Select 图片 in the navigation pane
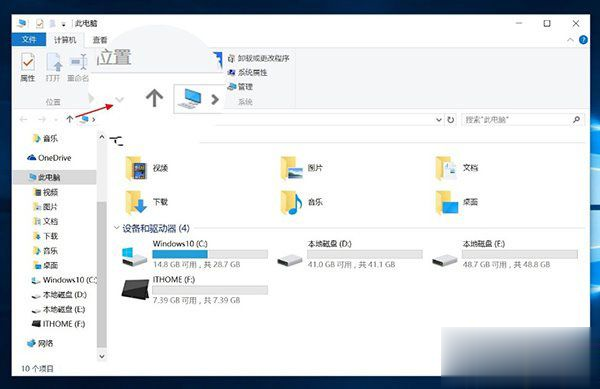Screen dimensions: 600x389 pyautogui.click(x=46, y=207)
